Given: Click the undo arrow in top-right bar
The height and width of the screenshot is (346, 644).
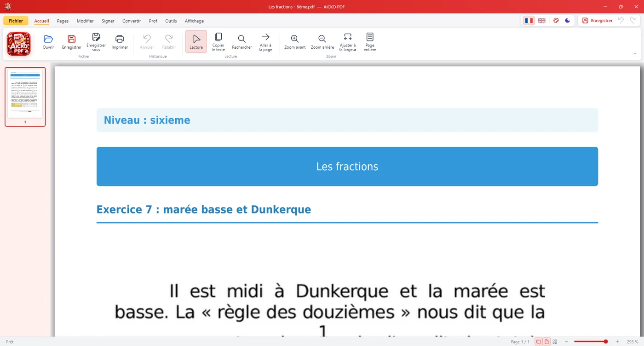Looking at the screenshot, I should point(621,21).
